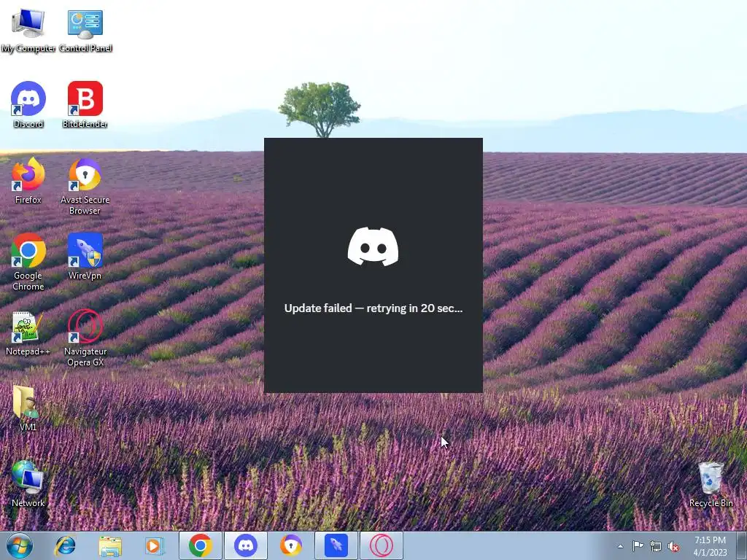Select the My Computer desktop icon
This screenshot has width=747, height=560.
(x=28, y=31)
